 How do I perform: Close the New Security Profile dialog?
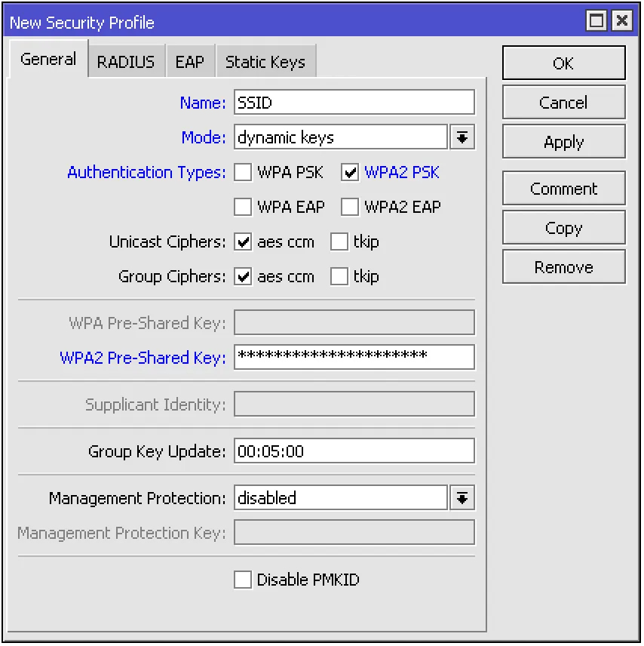coord(621,20)
